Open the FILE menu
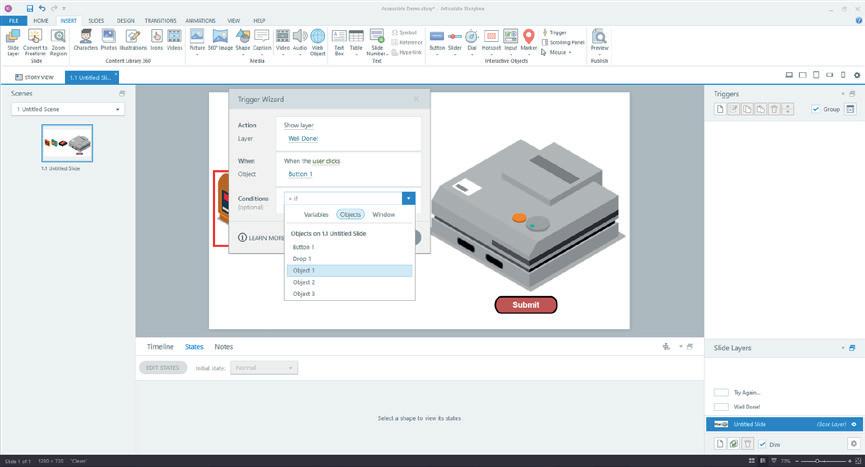Viewport: 865px width, 467px height. pos(14,20)
